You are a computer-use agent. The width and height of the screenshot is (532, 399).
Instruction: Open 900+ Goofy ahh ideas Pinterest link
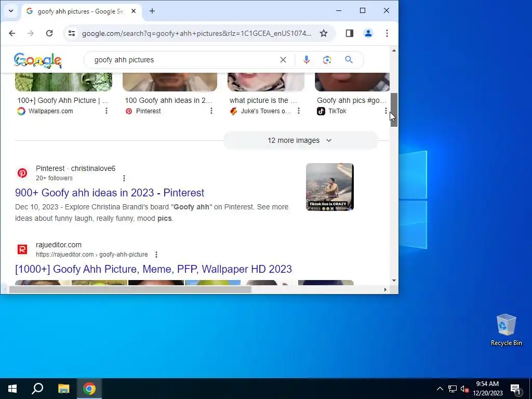tap(110, 193)
